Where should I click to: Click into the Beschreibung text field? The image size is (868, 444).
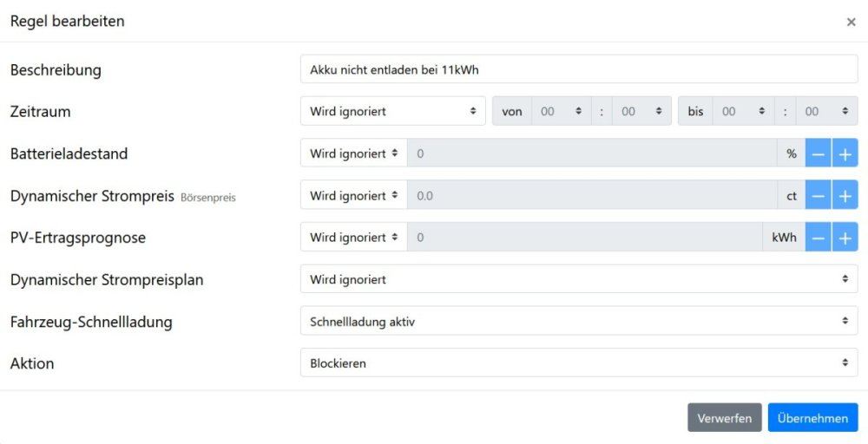tap(578, 69)
